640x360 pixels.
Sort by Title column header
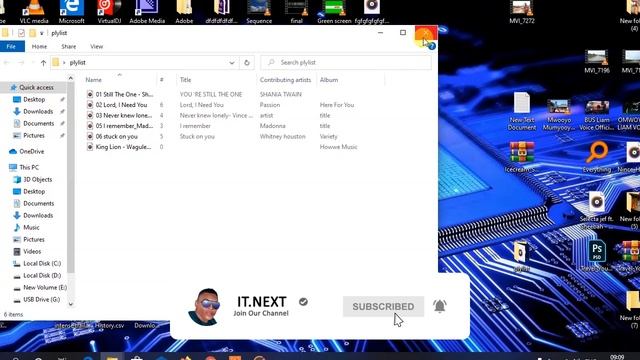(185, 80)
